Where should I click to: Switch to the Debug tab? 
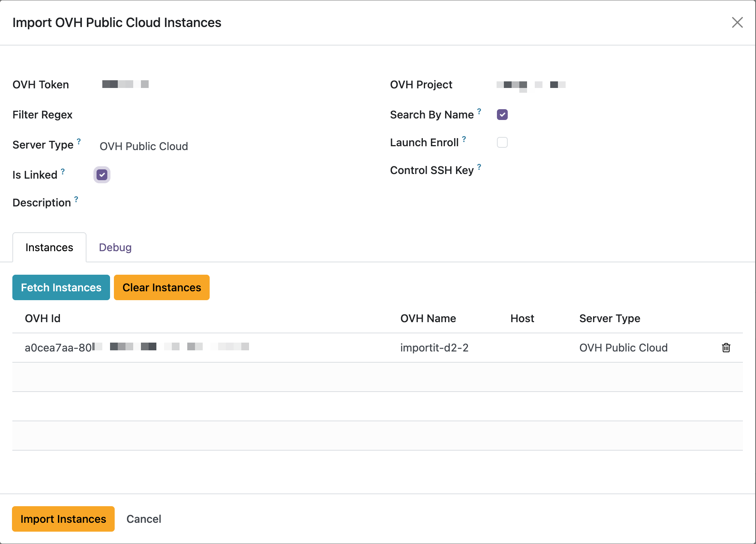click(115, 247)
